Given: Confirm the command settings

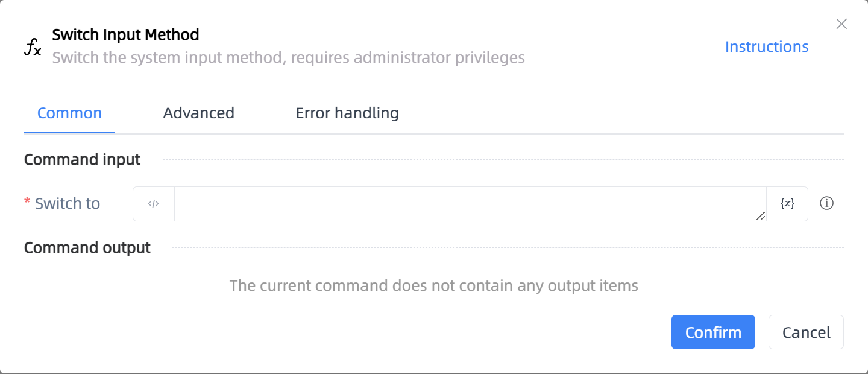Looking at the screenshot, I should pyautogui.click(x=713, y=332).
